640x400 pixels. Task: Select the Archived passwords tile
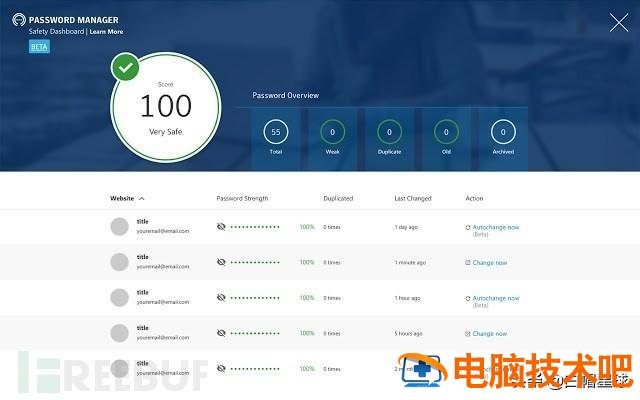point(503,139)
